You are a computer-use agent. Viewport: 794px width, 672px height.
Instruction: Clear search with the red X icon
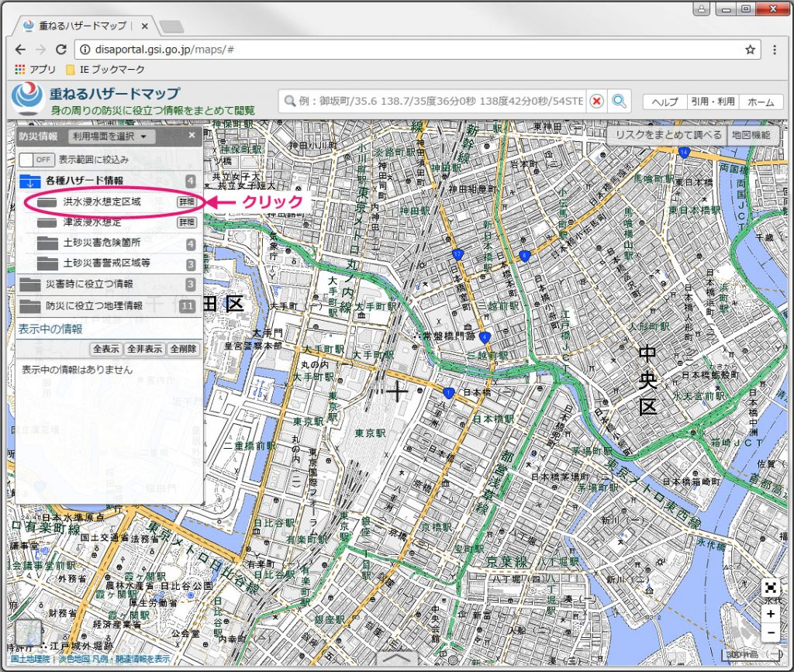coord(596,102)
